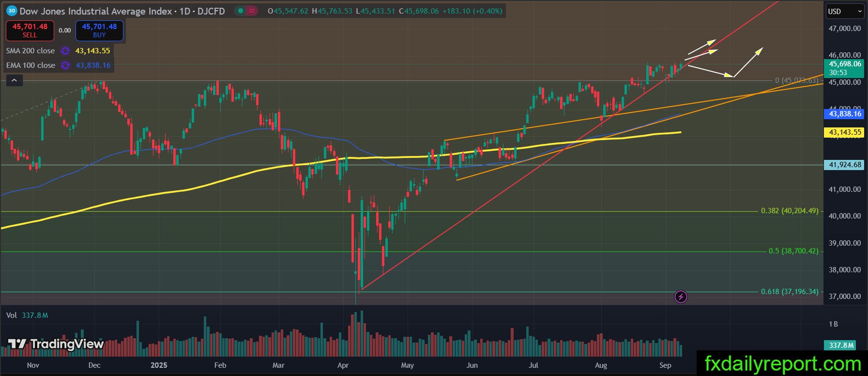Click the 40,000.00 price scale label
868x376 pixels.
coord(845,216)
